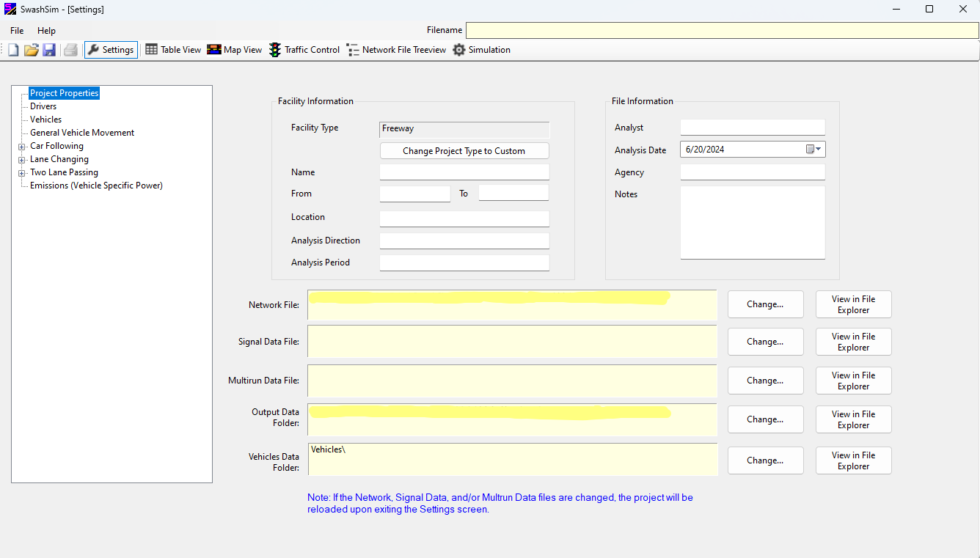Click the Notes text area
Viewport: 980px width, 558px height.
click(x=753, y=223)
